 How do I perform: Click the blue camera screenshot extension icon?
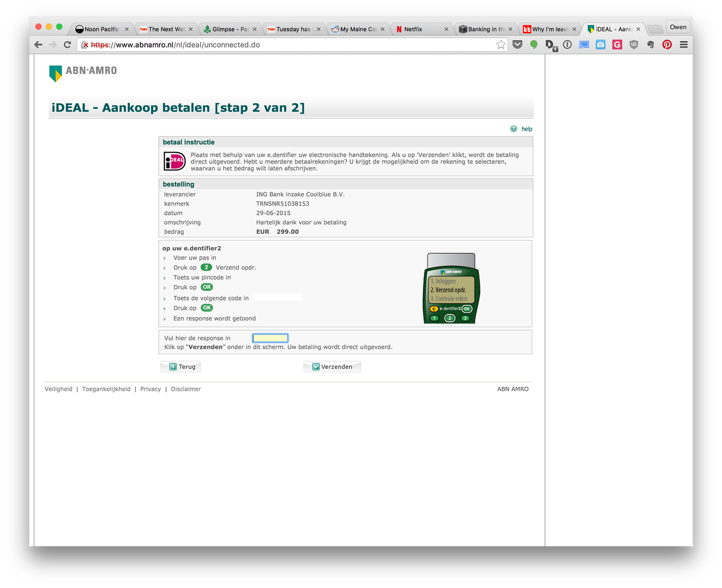pos(600,45)
